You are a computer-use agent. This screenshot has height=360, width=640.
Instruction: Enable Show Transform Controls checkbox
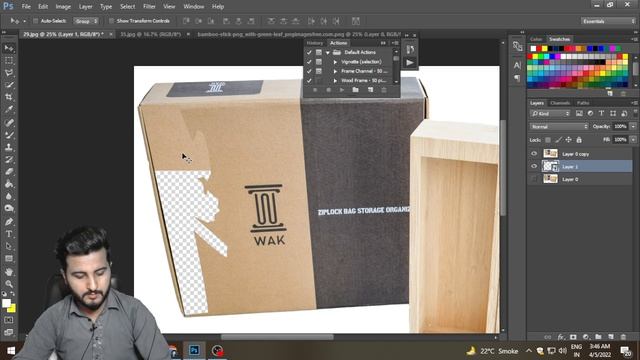click(111, 21)
